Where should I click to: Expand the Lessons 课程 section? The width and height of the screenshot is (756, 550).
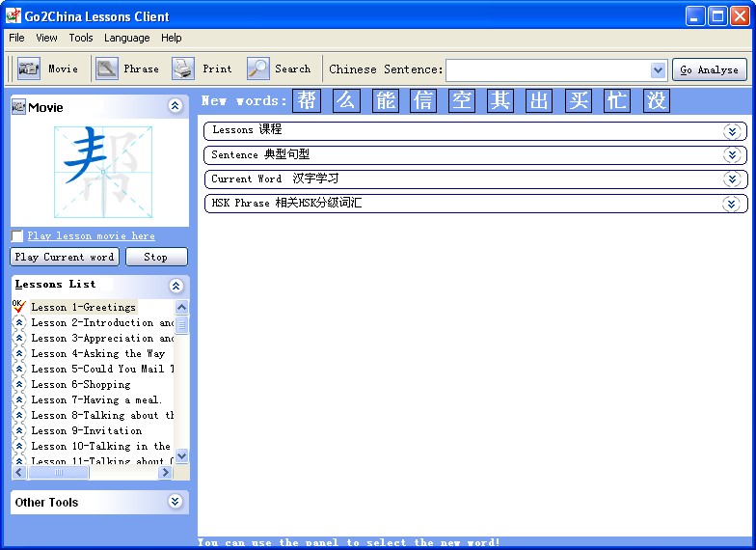(x=732, y=131)
